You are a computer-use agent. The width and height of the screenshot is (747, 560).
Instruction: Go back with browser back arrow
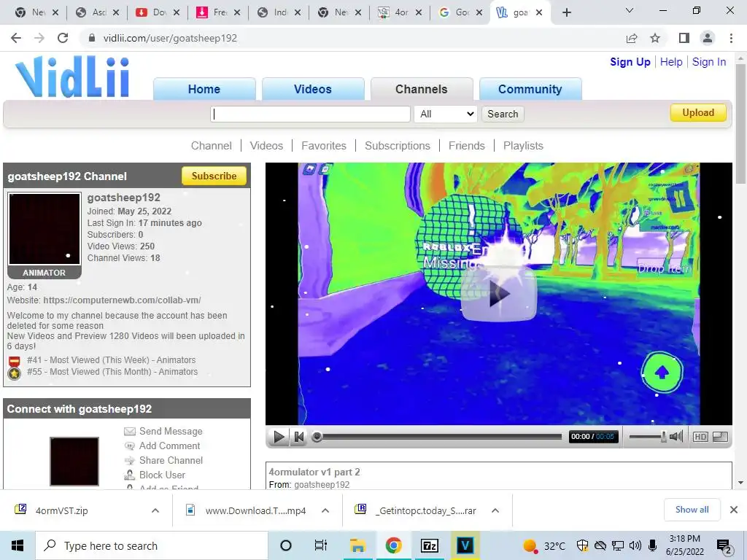(x=16, y=38)
